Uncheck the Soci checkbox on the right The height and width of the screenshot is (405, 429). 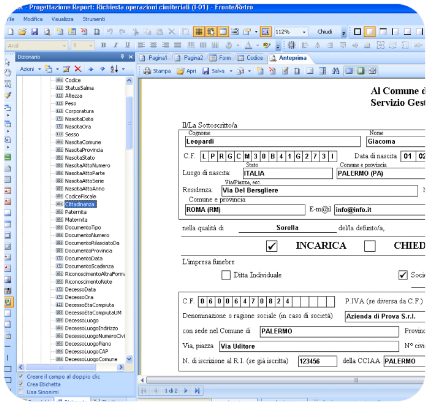point(403,275)
